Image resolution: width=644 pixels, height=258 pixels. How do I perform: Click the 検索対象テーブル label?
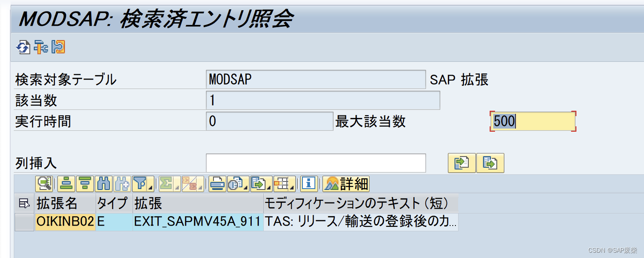coord(66,80)
